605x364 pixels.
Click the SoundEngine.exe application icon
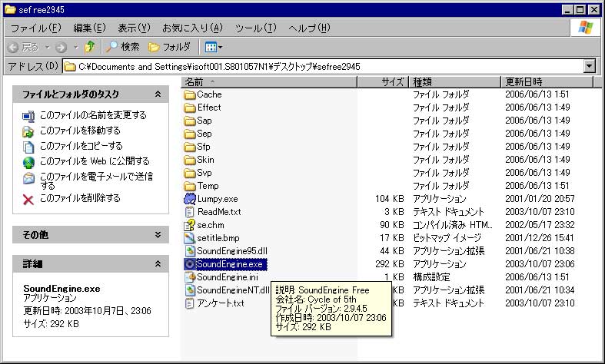tap(189, 264)
